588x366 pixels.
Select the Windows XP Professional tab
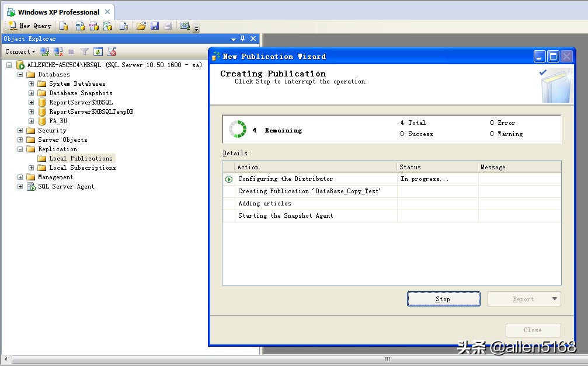pos(58,12)
